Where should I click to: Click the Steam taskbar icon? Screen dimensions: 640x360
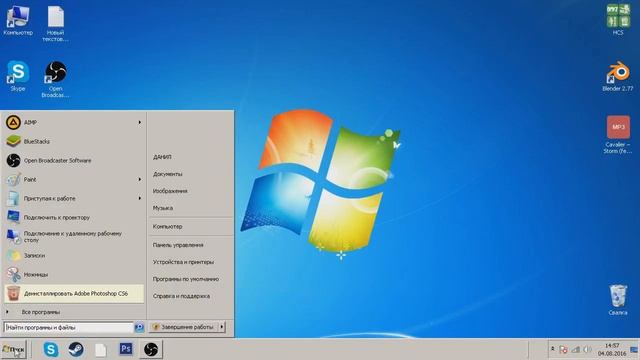click(x=76, y=349)
